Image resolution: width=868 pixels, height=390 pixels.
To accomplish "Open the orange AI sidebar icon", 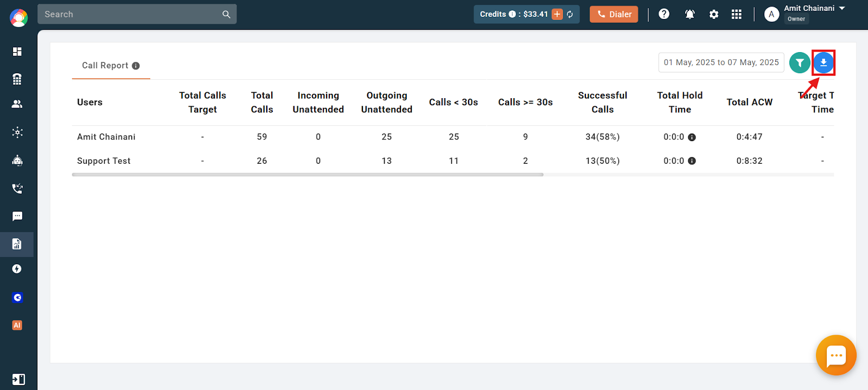I will [x=17, y=325].
